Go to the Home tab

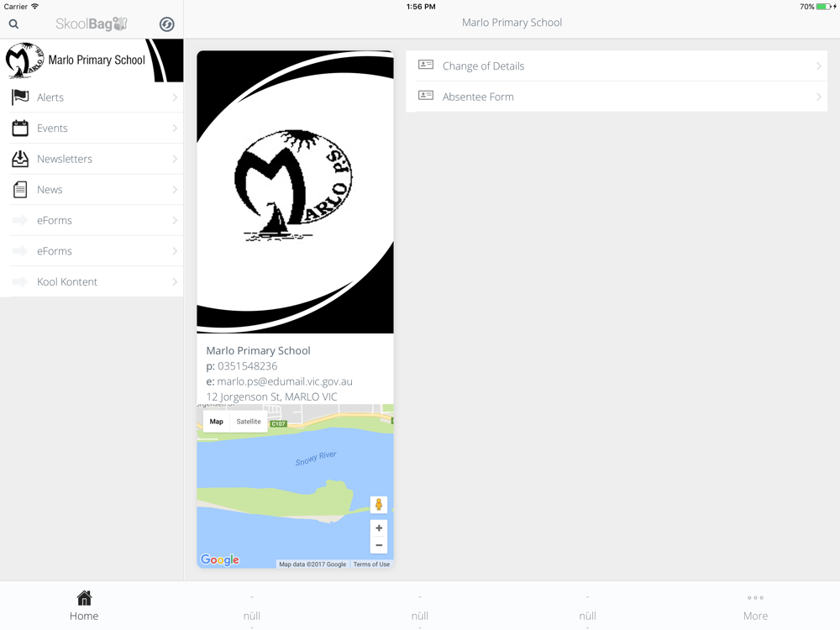point(84,606)
